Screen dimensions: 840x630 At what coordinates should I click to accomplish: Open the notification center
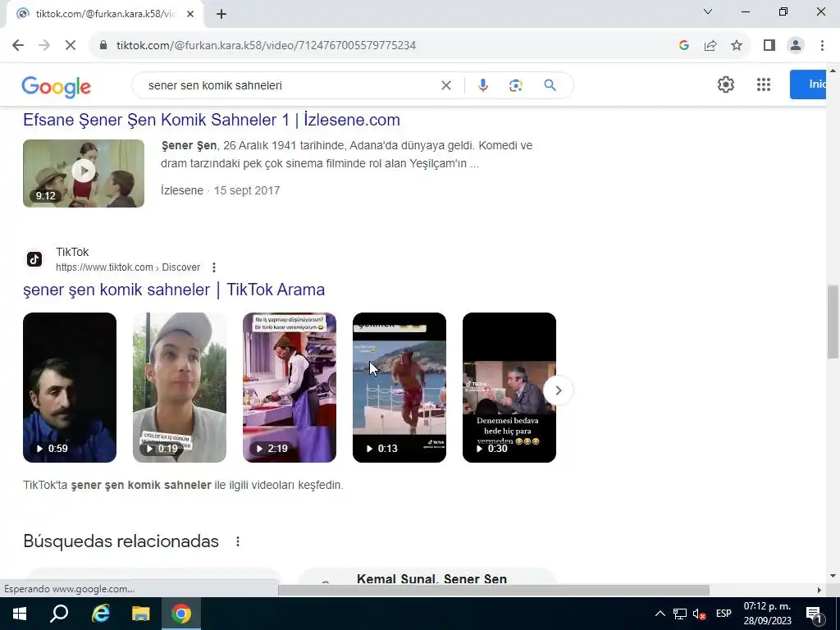point(814,614)
